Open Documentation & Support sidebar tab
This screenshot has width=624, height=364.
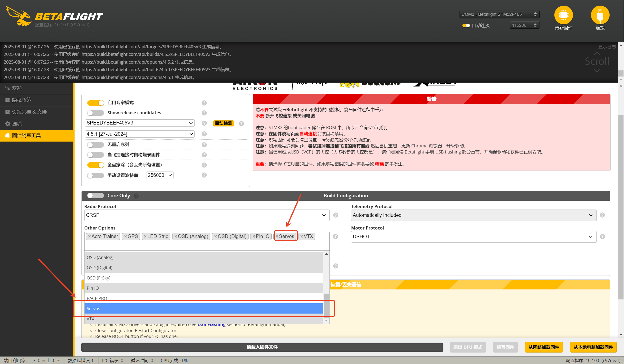pos(37,112)
